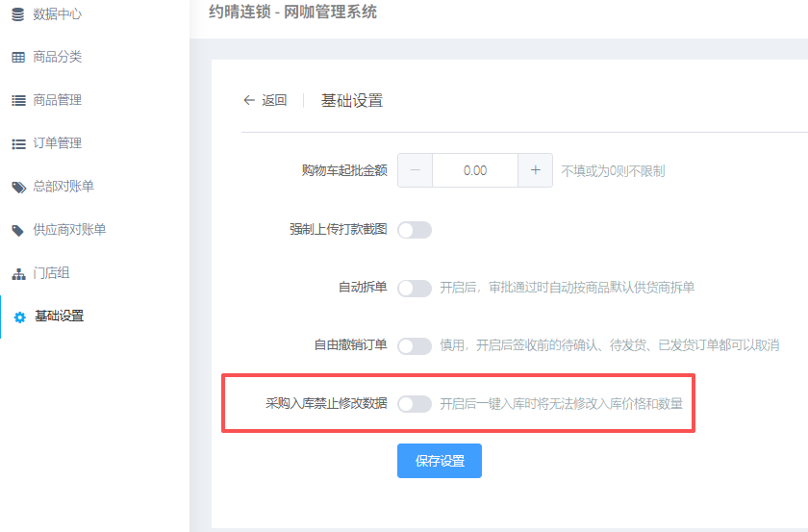Click the 总部对账单 tags icon

point(19,188)
